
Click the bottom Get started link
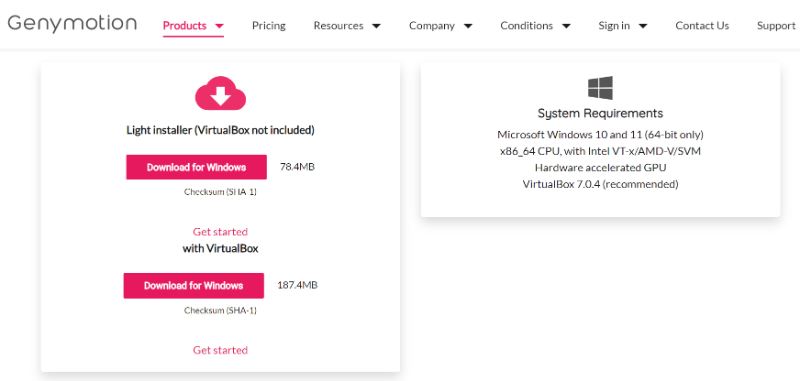pos(220,350)
